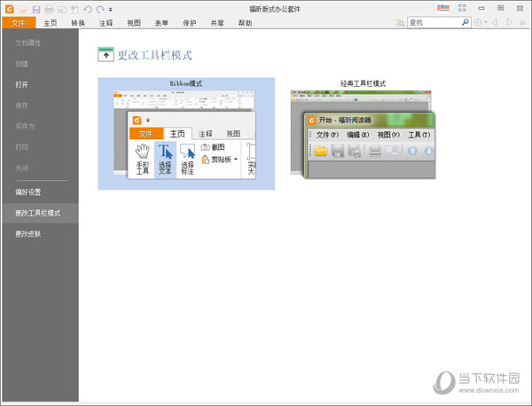The height and width of the screenshot is (406, 532).
Task: Click the magnifier search icon in 查找 box
Action: (x=465, y=22)
